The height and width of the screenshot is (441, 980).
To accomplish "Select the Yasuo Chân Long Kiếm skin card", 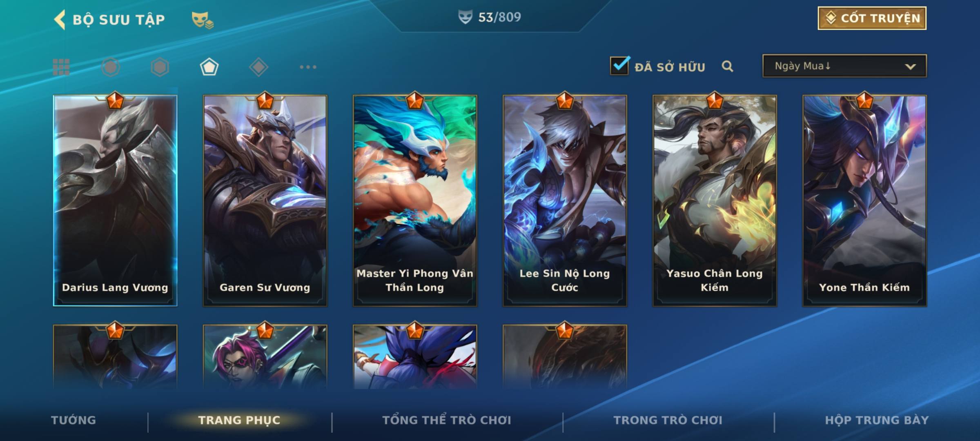I will [x=715, y=200].
